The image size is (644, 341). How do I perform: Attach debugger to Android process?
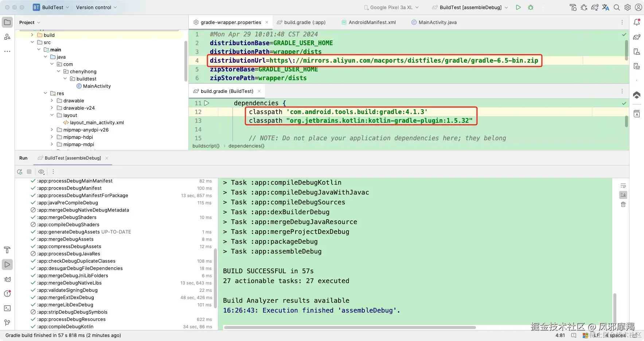[584, 7]
